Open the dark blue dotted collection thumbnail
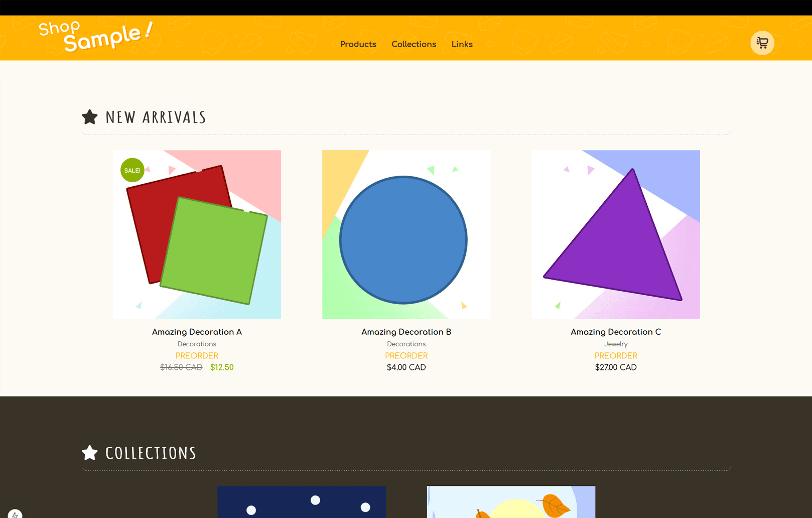 click(302, 502)
